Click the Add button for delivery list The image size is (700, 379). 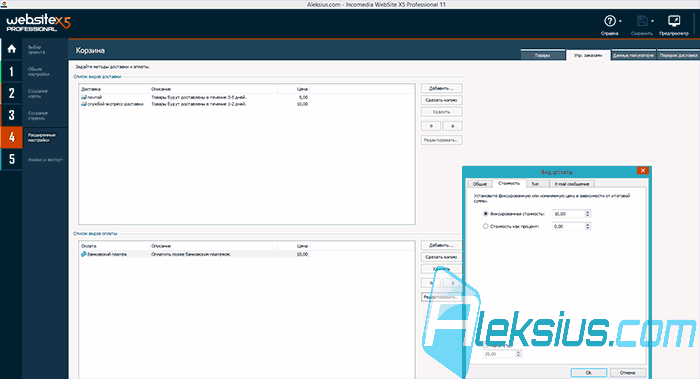(x=441, y=88)
